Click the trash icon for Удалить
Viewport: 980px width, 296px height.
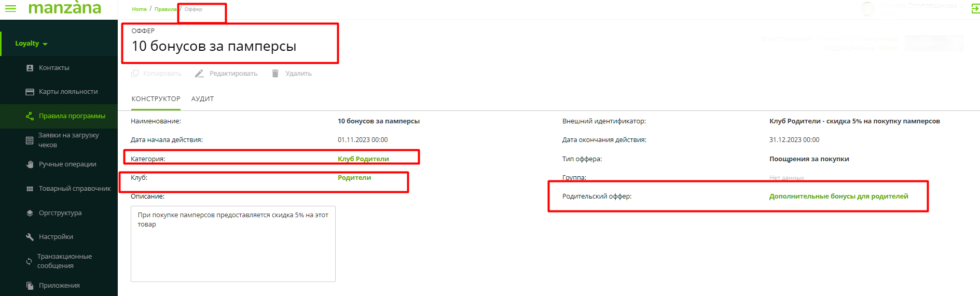275,74
